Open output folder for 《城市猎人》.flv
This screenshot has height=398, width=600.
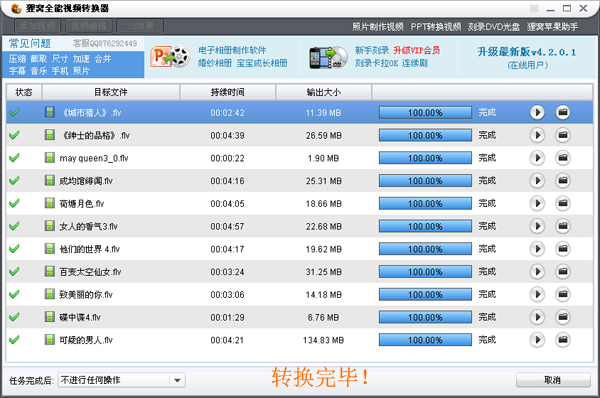(x=562, y=113)
